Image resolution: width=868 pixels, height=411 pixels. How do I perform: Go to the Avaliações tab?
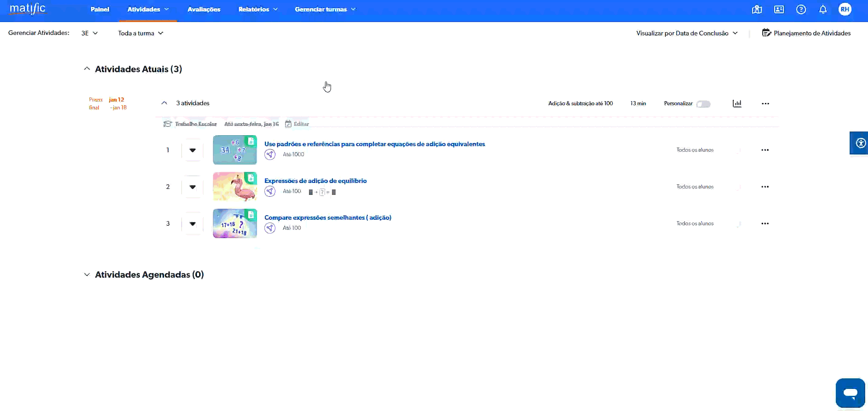coord(204,9)
